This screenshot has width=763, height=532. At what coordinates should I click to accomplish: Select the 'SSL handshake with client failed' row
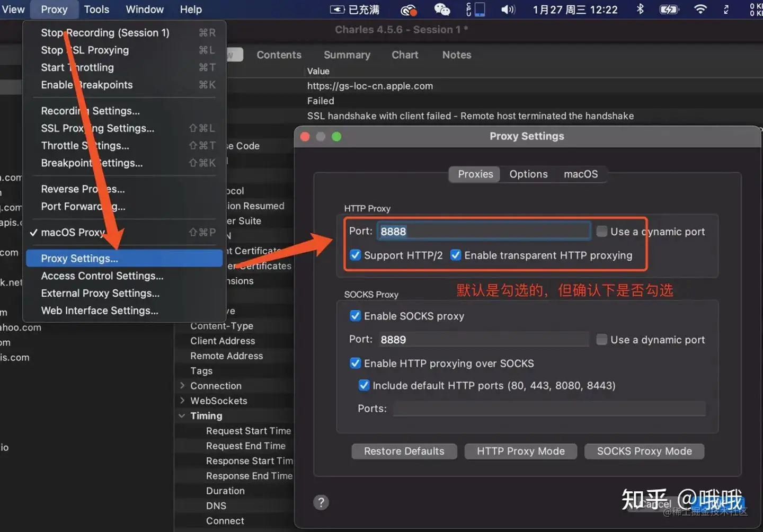(471, 116)
